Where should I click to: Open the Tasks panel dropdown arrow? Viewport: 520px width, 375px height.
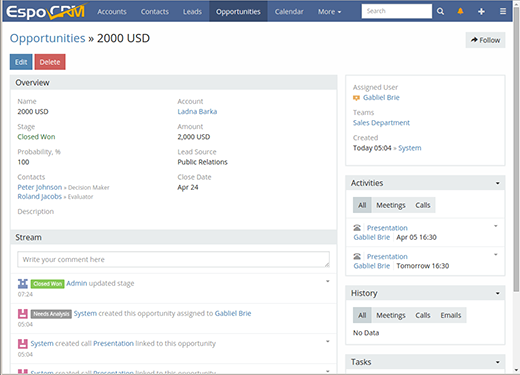[x=497, y=362]
